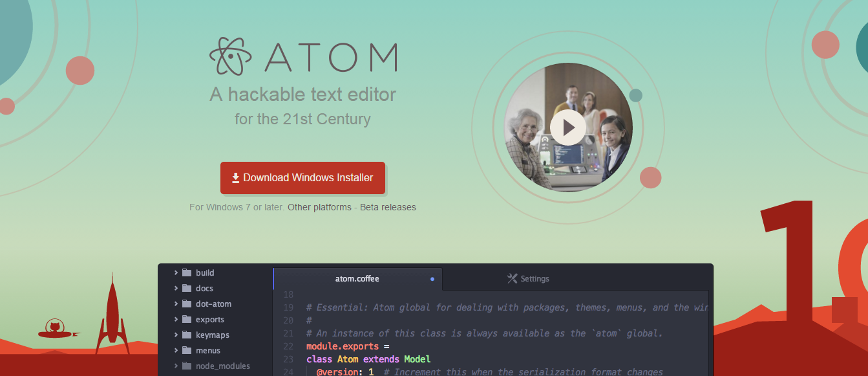Viewport: 868px width, 376px height.
Task: Expand the dot-atom folder chevron
Action: coord(176,304)
